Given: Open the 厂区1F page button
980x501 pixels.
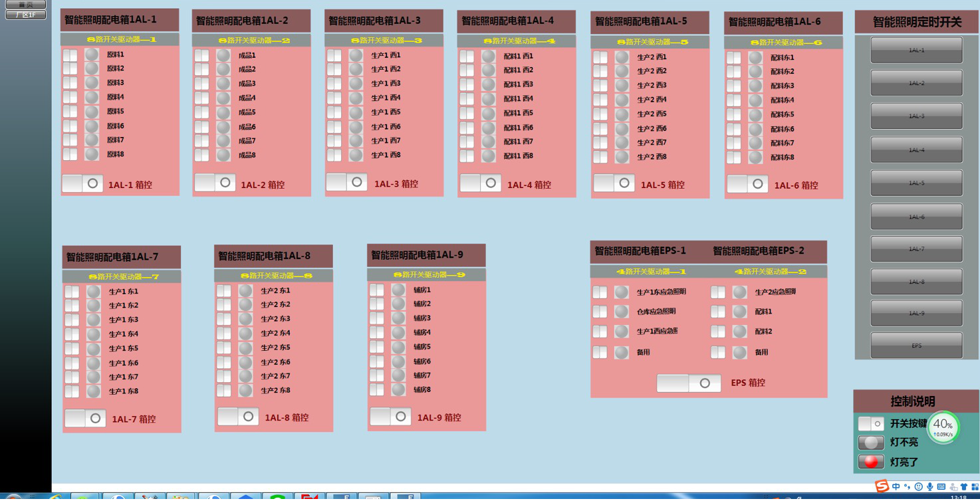Looking at the screenshot, I should 25,15.
